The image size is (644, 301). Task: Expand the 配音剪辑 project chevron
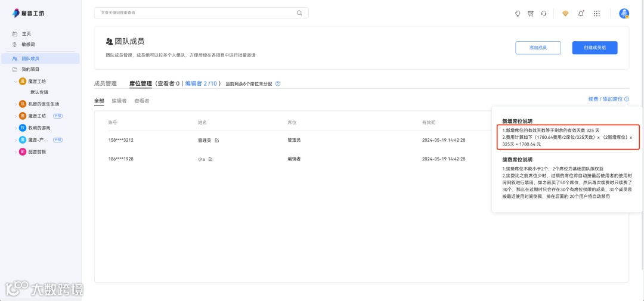click(16, 152)
